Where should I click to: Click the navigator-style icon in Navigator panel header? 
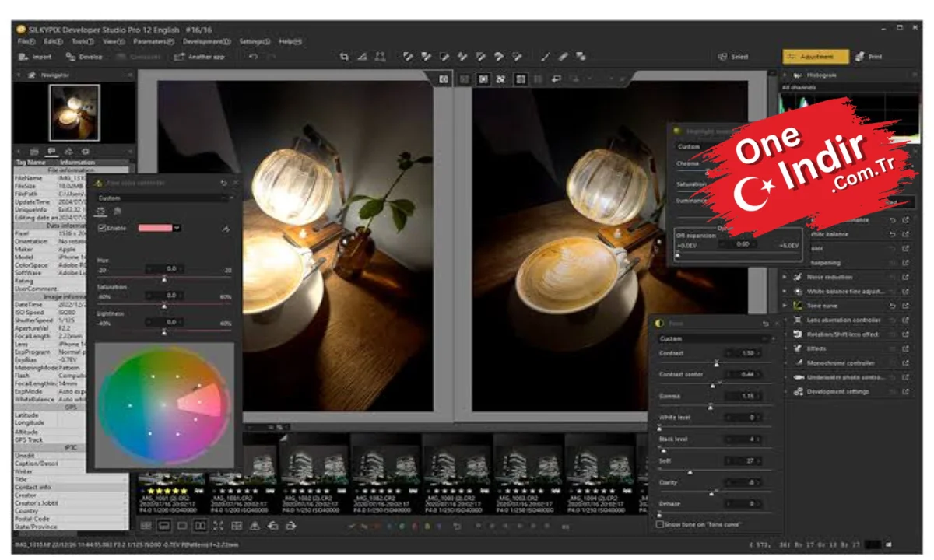32,75
